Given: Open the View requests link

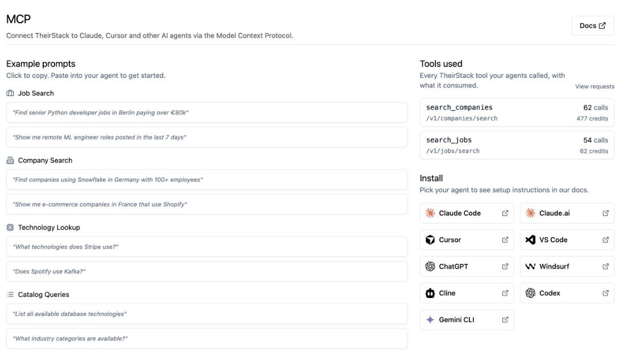Looking at the screenshot, I should [x=595, y=86].
